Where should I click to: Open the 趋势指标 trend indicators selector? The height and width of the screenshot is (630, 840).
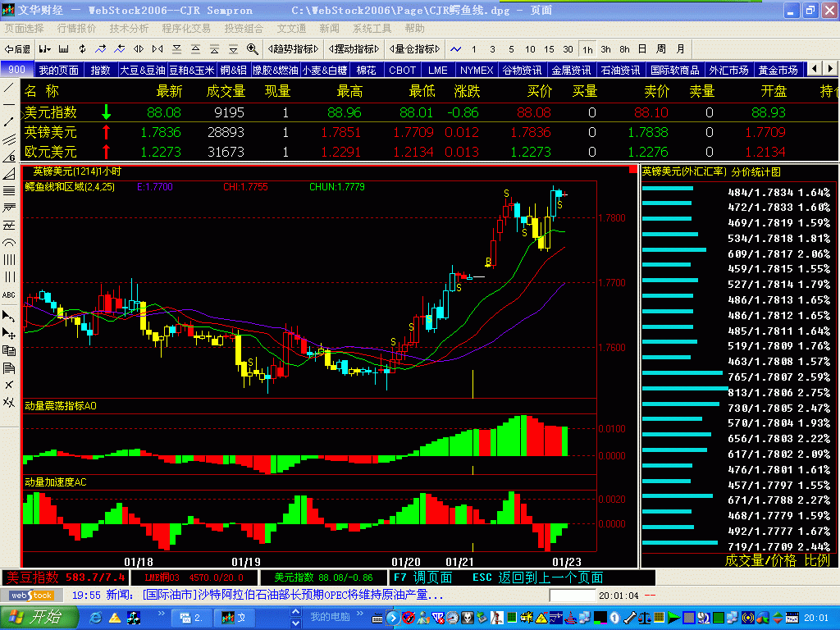(294, 49)
